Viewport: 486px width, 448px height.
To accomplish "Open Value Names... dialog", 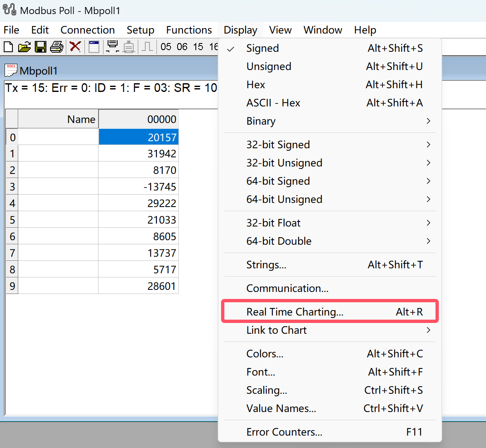I will tap(330, 409).
